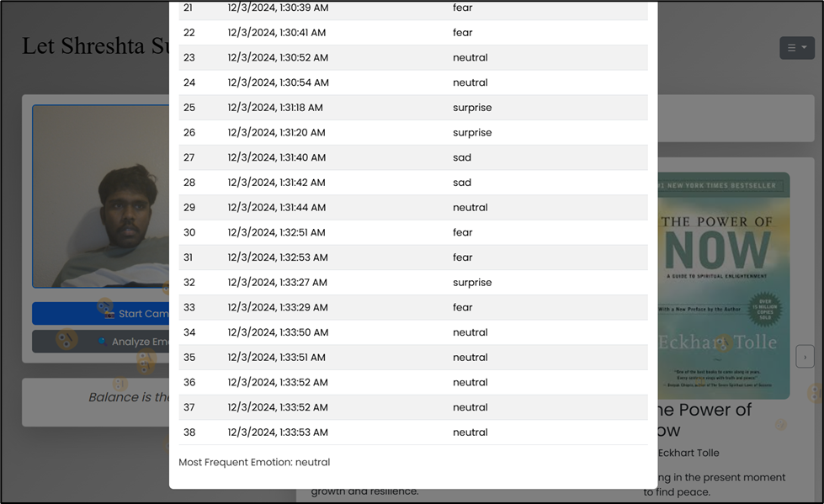Click the 1:31:44 AM timestamp in row 29
This screenshot has width=824, height=504.
pyautogui.click(x=277, y=208)
